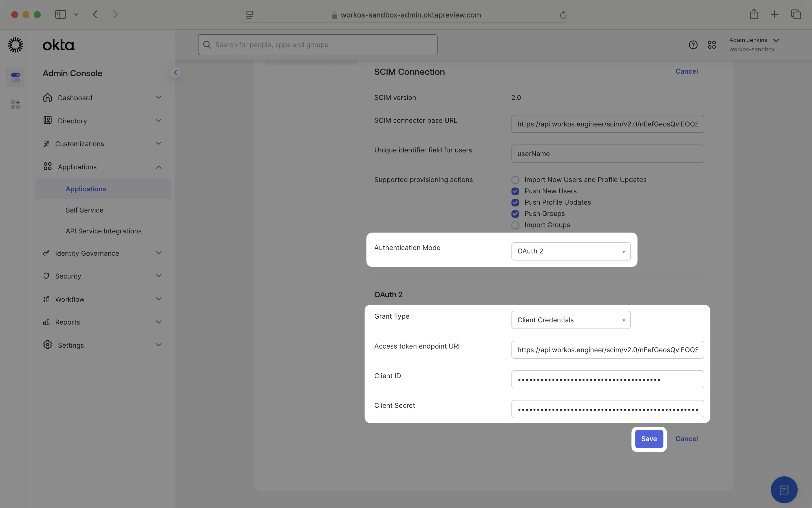Click the Workflow connector icon
Viewport: 812px width, 508px height.
[46, 299]
